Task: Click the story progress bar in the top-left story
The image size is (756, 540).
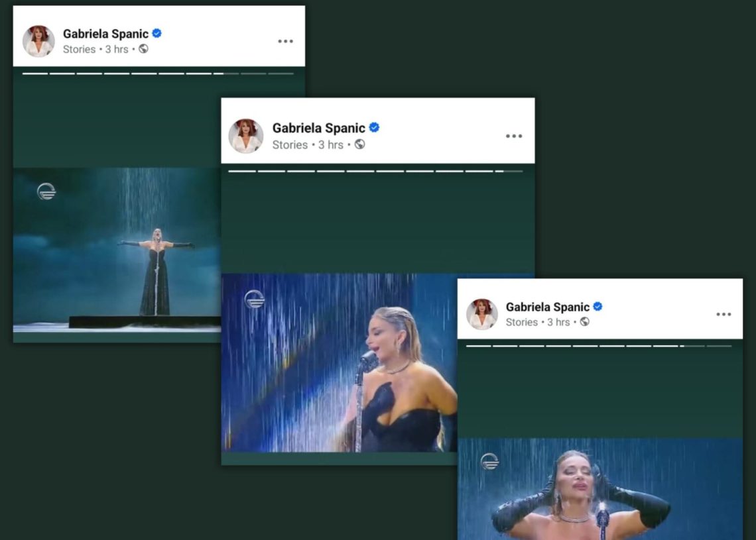Action: click(158, 74)
